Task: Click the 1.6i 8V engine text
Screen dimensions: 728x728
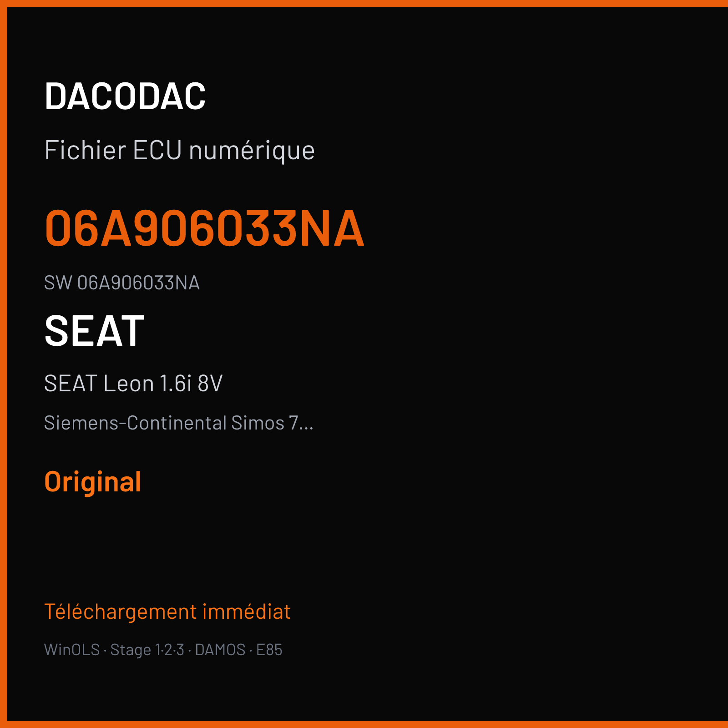Action: point(191,383)
